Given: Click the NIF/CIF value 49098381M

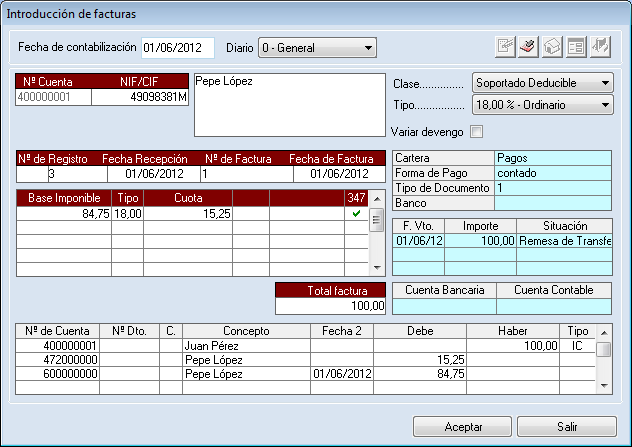Looking at the screenshot, I should (140, 97).
